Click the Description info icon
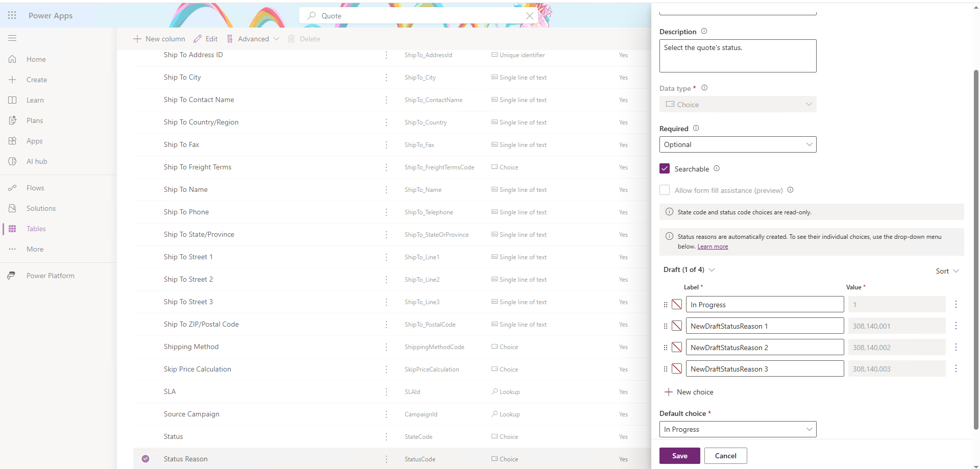The height and width of the screenshot is (469, 980). tap(704, 31)
